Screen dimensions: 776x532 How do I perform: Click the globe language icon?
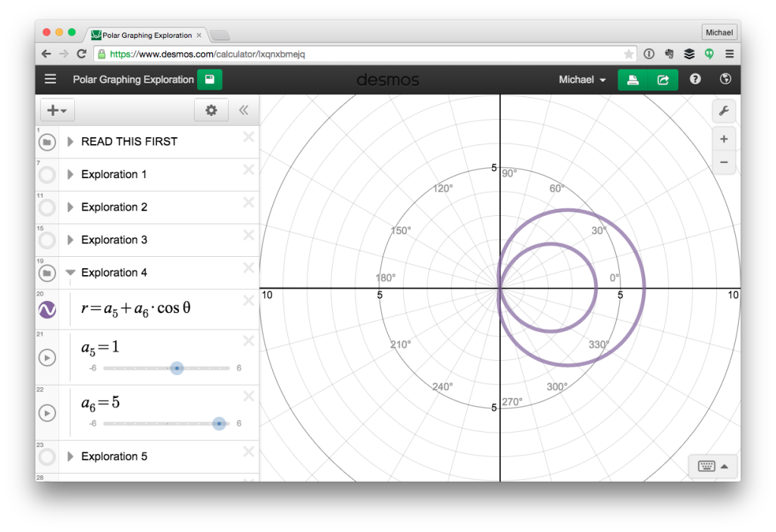click(x=725, y=79)
